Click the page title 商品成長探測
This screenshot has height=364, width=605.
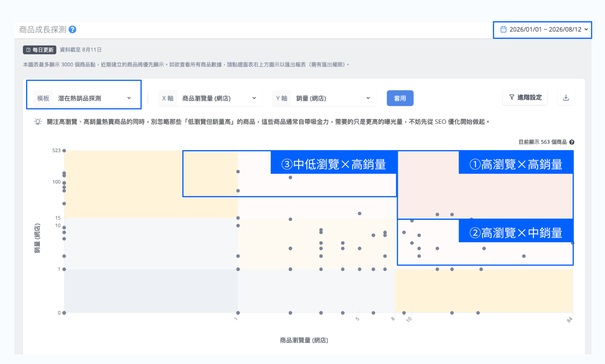pyautogui.click(x=43, y=30)
